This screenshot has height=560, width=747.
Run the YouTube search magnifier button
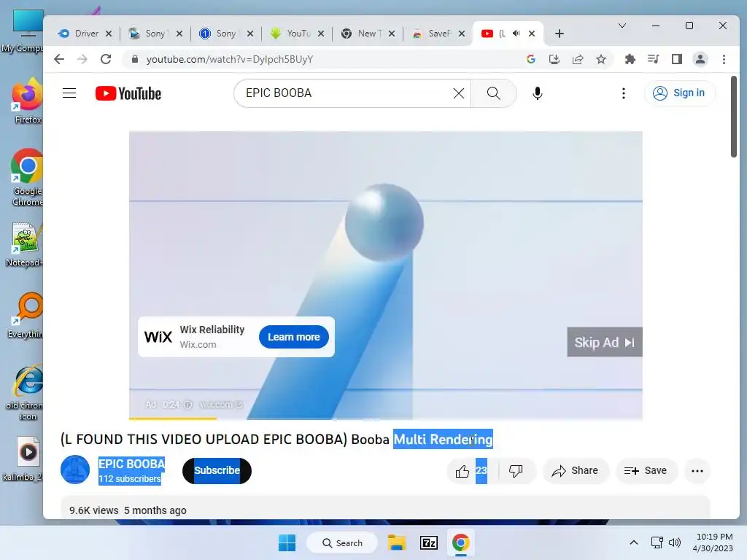click(x=494, y=93)
